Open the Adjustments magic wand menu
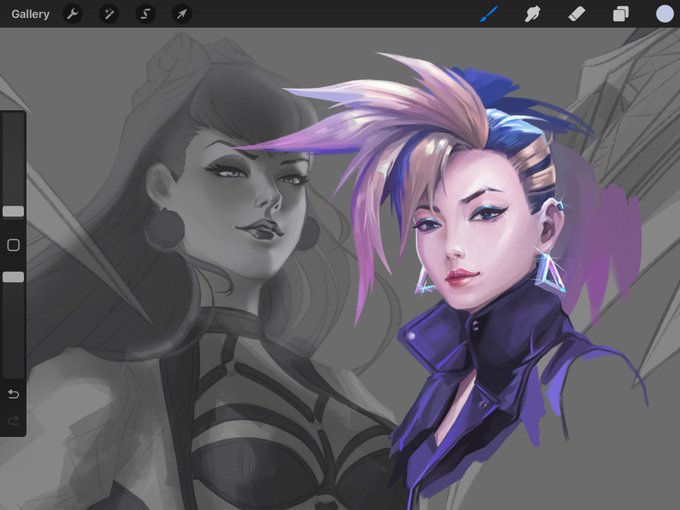 pos(109,14)
